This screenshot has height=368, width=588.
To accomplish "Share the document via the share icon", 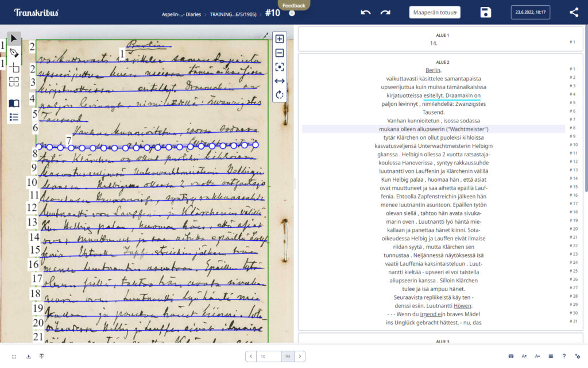I will click(574, 13).
